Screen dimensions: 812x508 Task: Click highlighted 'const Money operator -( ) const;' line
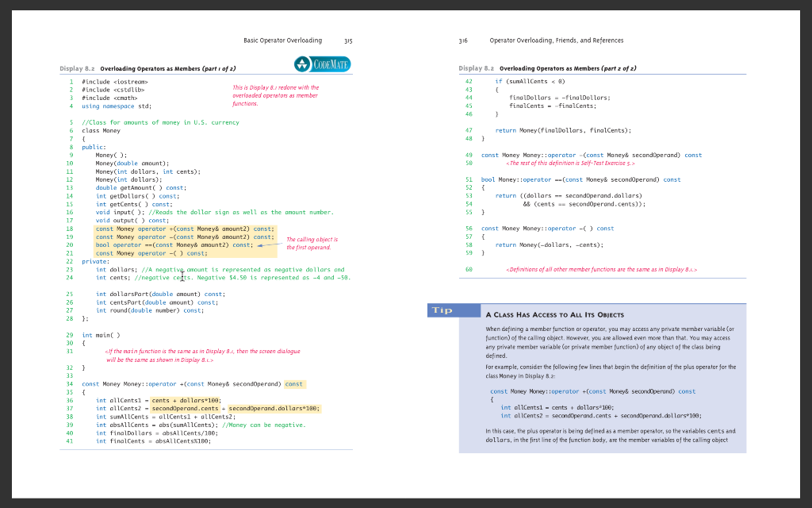(x=151, y=253)
